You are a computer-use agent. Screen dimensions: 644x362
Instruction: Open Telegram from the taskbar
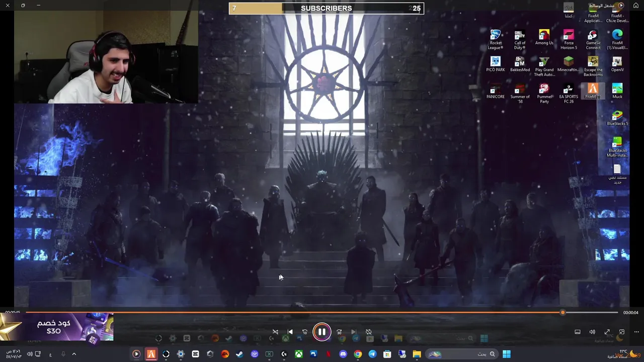[x=372, y=354]
